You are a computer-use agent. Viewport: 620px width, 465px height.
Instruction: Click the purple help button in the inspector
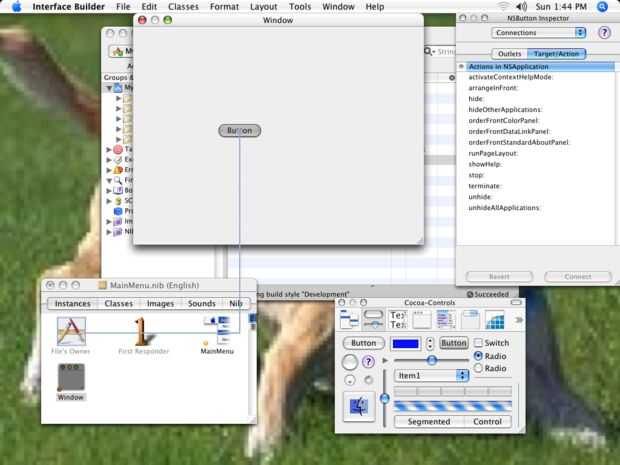click(x=604, y=33)
